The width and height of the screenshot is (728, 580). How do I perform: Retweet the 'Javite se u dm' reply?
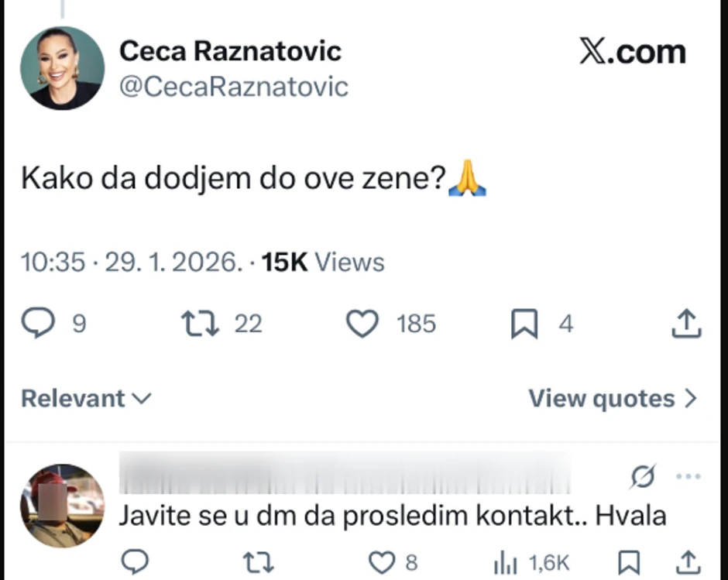click(258, 562)
